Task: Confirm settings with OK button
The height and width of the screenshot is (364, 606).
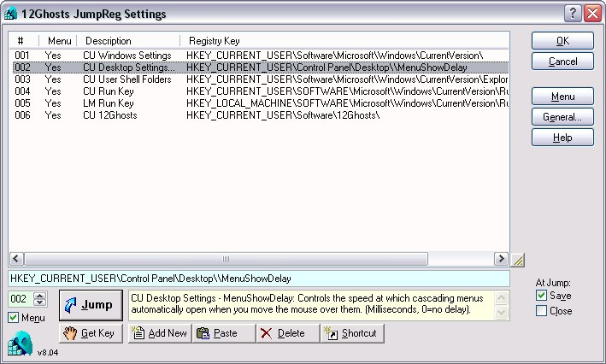Action: coord(562,40)
